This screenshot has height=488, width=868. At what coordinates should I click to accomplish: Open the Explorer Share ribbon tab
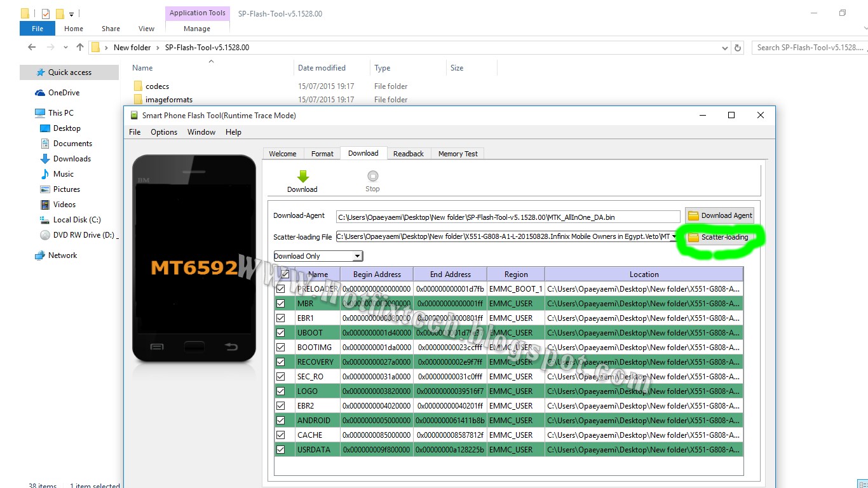click(111, 29)
